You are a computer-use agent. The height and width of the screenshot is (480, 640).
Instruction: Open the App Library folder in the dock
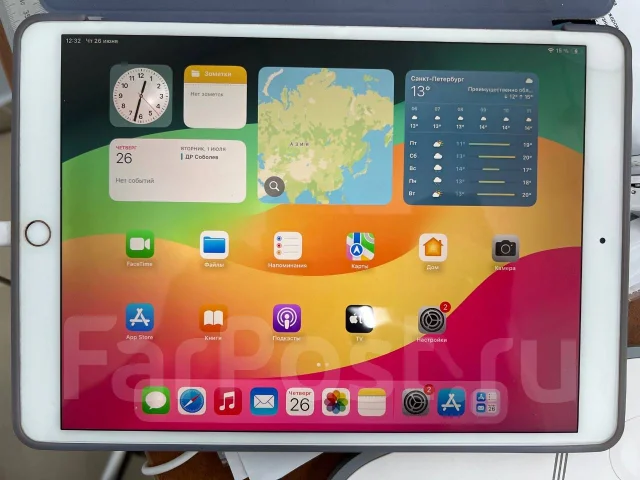(486, 403)
